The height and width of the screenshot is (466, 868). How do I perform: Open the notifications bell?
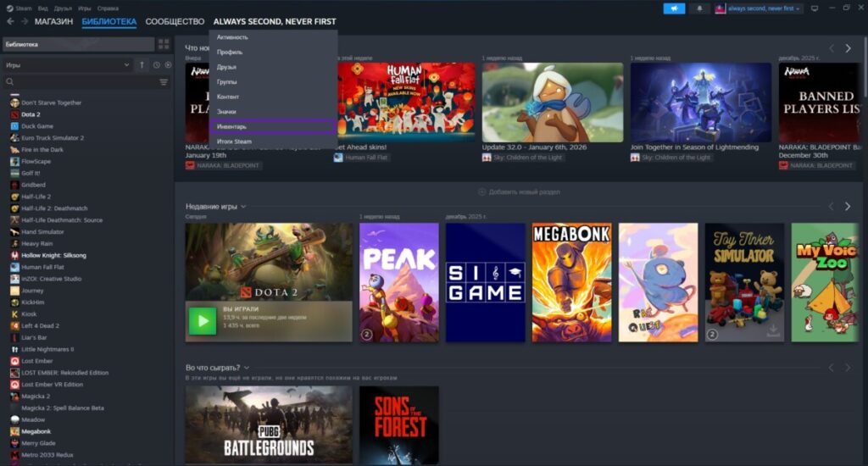click(699, 8)
